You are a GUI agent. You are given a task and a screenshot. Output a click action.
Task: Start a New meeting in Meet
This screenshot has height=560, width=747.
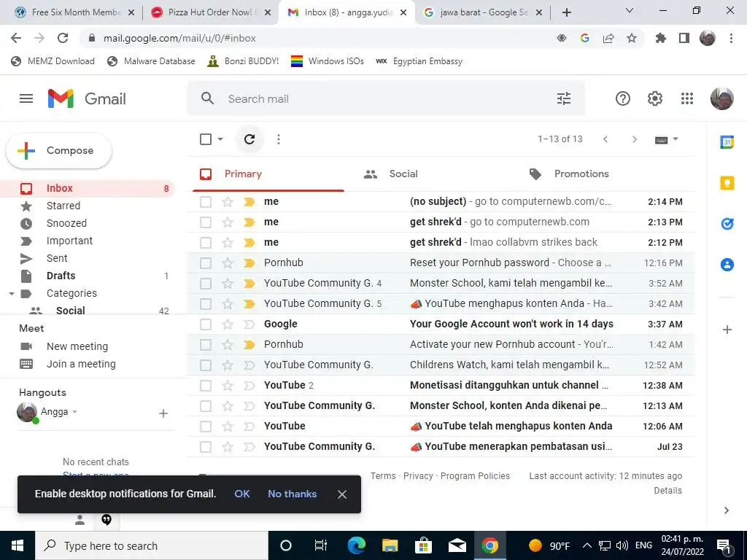point(77,346)
